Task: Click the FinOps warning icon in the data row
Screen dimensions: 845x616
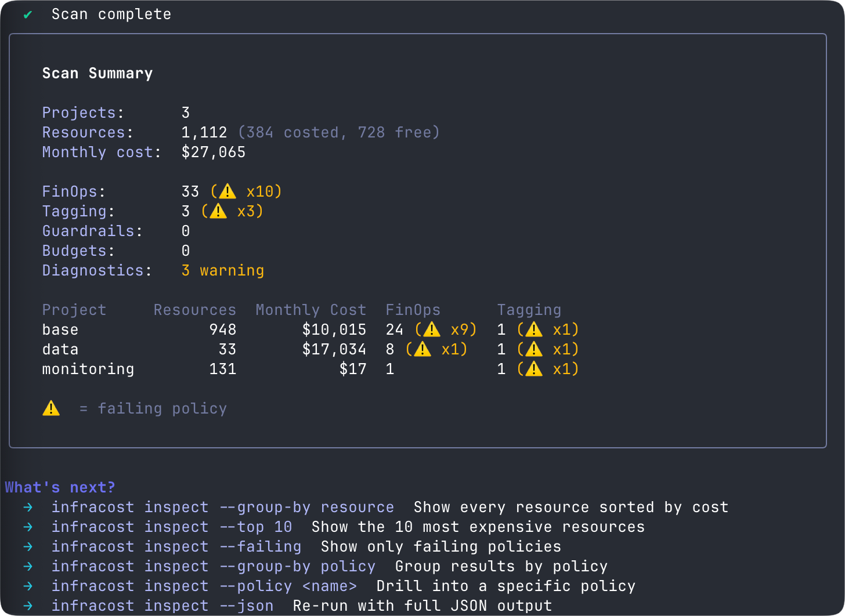Action: point(423,349)
